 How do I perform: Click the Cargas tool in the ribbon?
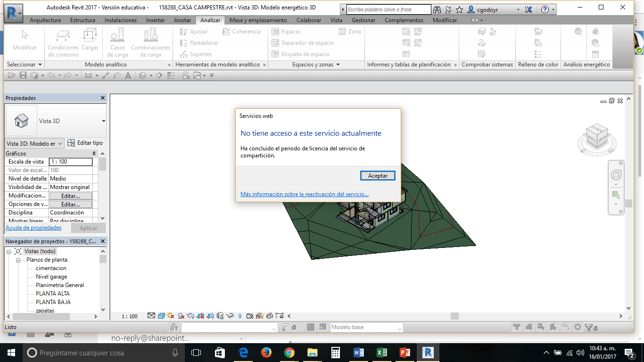(x=90, y=39)
